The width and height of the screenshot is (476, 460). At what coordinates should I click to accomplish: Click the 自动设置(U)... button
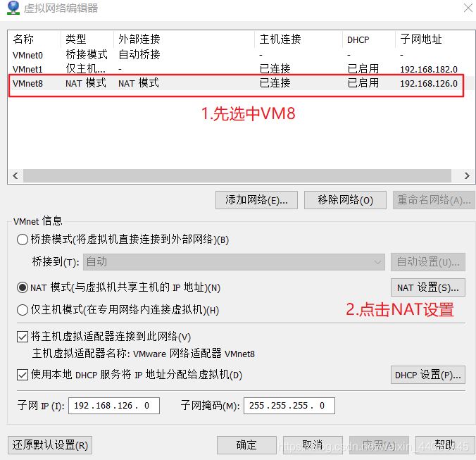[x=428, y=262]
